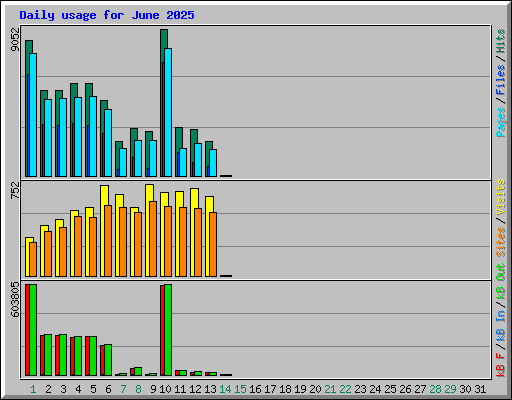
Task: Click the 'Visits' legend label
Action: (x=501, y=197)
